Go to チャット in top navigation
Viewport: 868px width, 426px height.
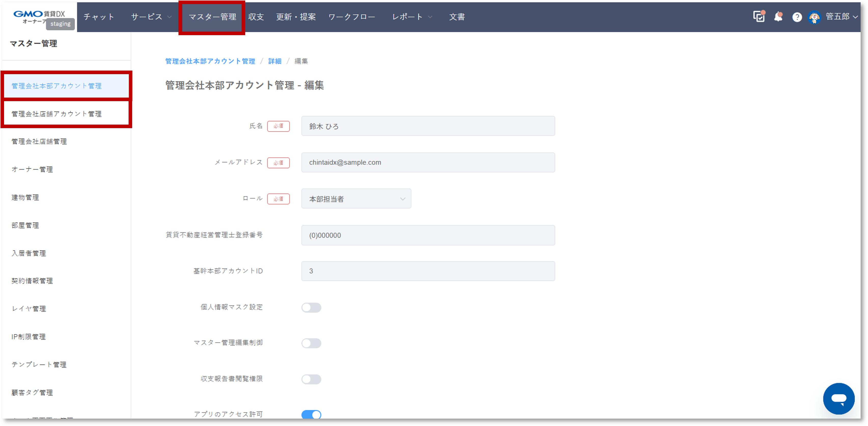[99, 17]
